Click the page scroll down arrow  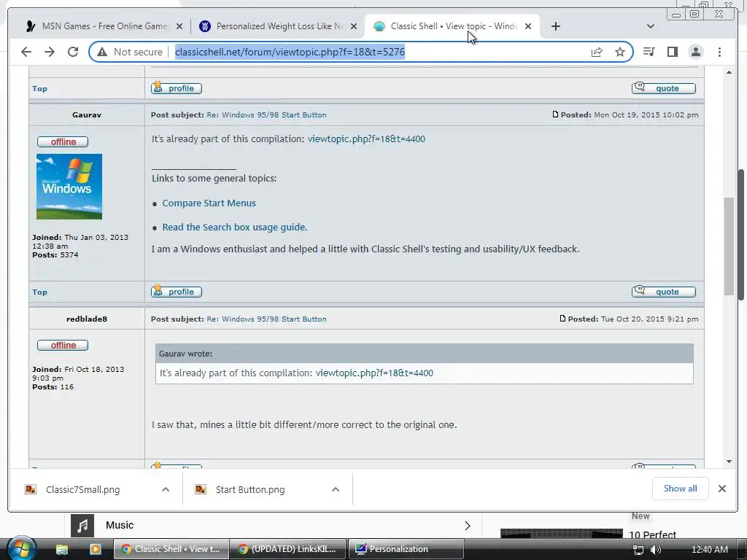[x=729, y=462]
